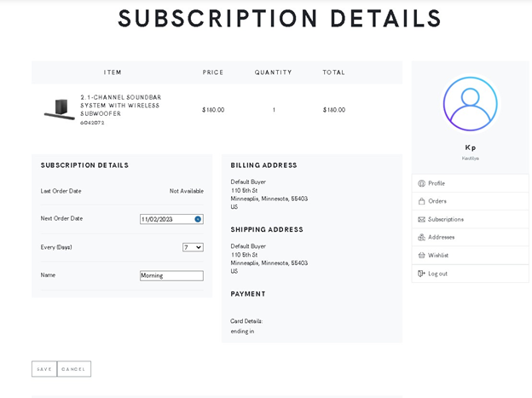Click the Name field containing Morning
This screenshot has width=532, height=398.
pyautogui.click(x=171, y=275)
